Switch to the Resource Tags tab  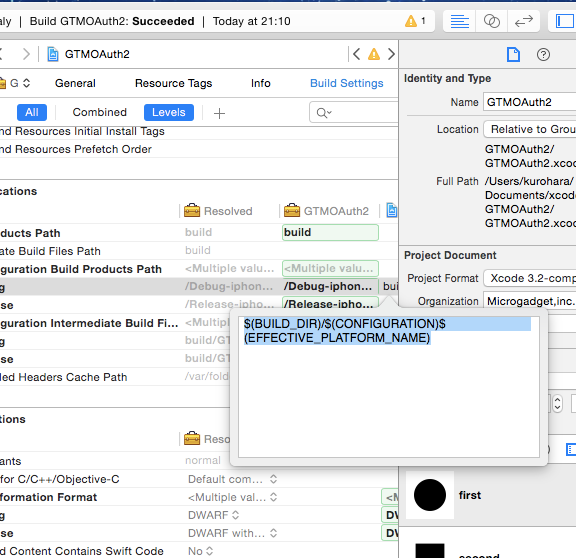click(x=174, y=83)
